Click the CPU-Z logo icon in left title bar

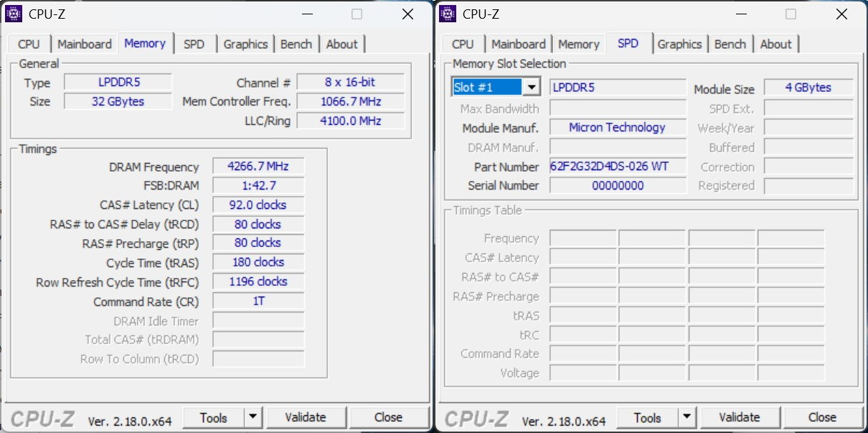pyautogui.click(x=14, y=14)
